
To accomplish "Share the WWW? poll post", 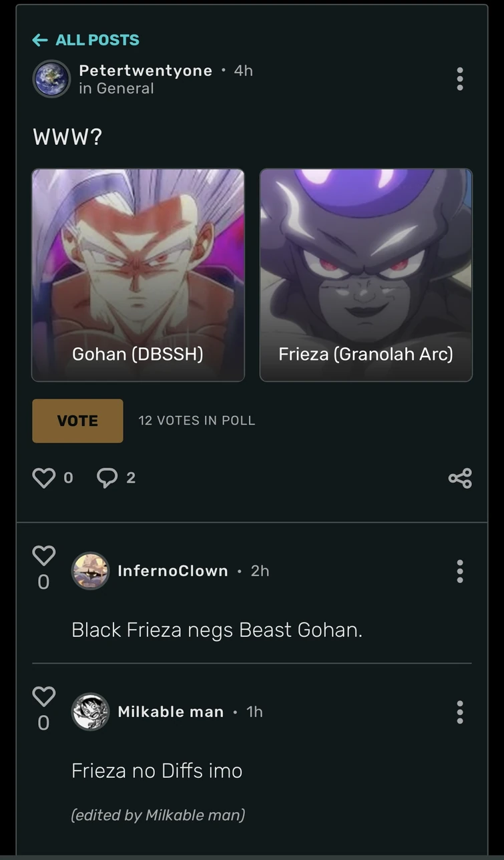I will [460, 477].
